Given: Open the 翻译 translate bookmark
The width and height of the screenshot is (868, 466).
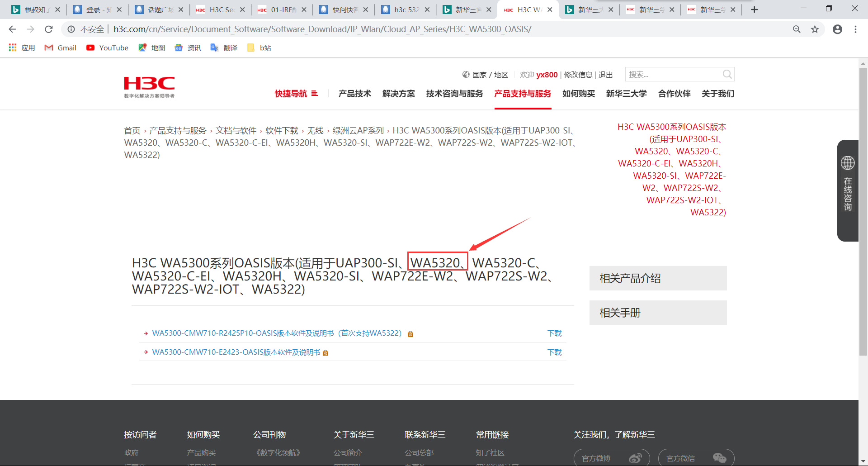Looking at the screenshot, I should pos(224,48).
